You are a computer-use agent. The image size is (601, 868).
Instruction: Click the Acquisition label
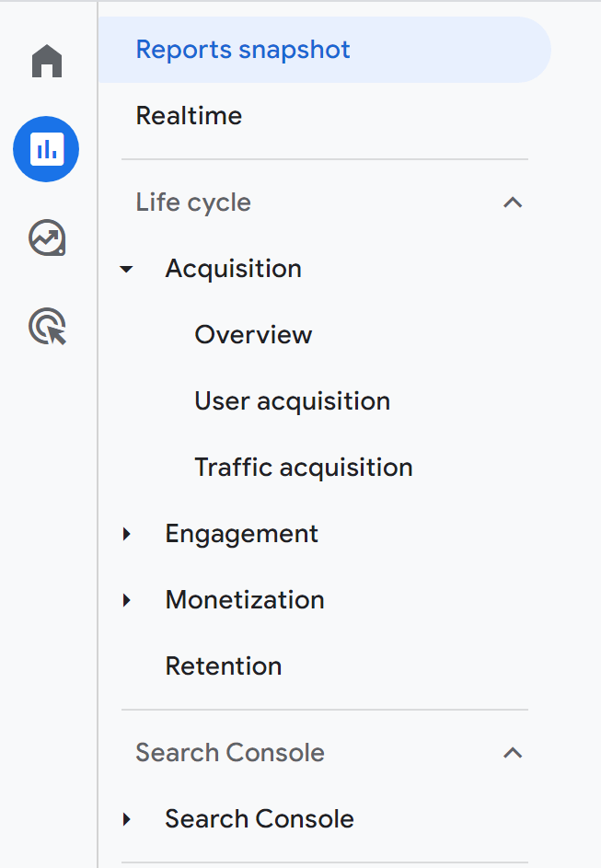tap(233, 269)
